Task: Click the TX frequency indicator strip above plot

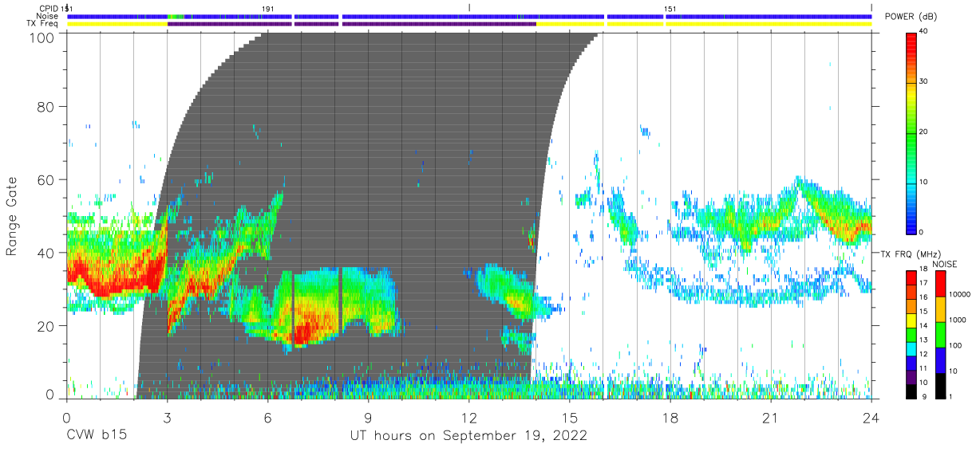Action: click(x=469, y=24)
